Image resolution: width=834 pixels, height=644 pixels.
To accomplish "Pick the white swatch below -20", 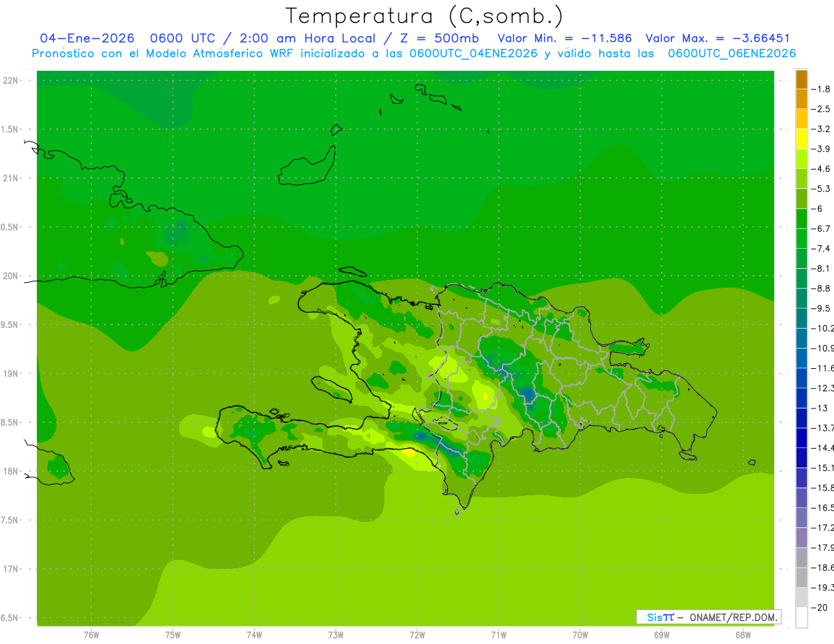I will coord(801,618).
